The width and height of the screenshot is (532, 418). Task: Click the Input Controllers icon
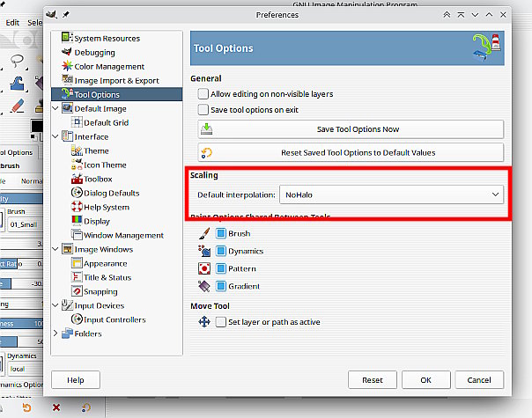click(77, 319)
